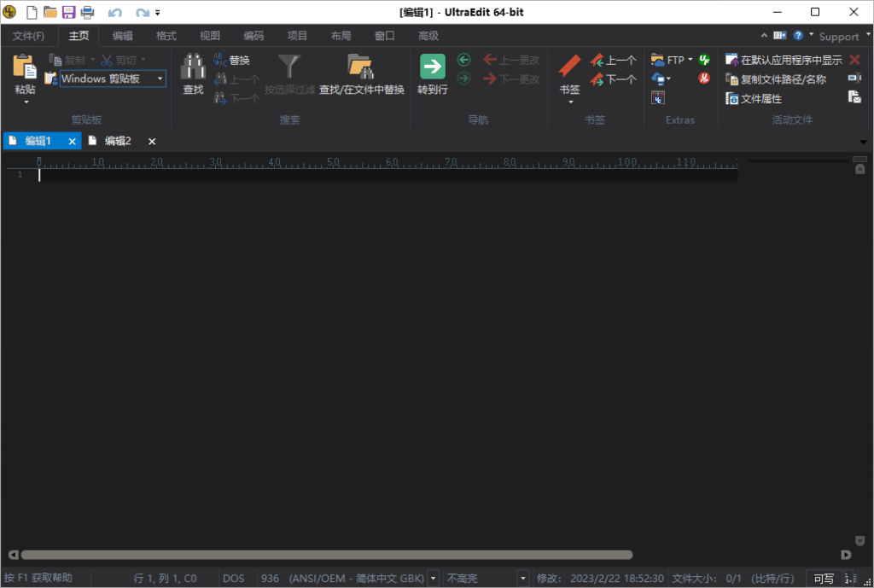Screen dimensions: 874x588
Task: Switch to the View (视图) ribbon tab
Action: (210, 36)
